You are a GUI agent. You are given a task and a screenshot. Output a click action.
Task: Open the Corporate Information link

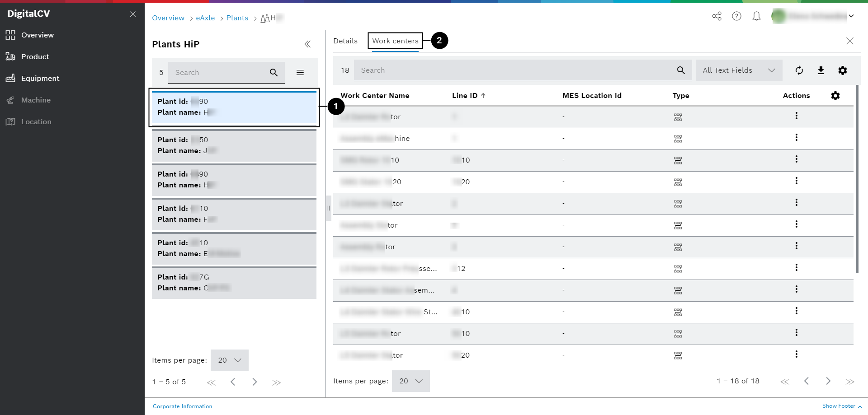tap(182, 406)
